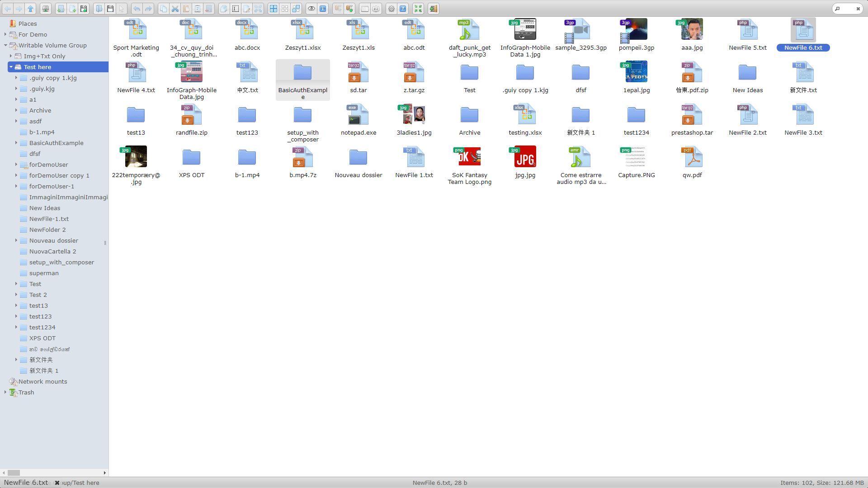The image size is (868, 488).
Task: Click the Upload files icon
Action: (x=84, y=9)
